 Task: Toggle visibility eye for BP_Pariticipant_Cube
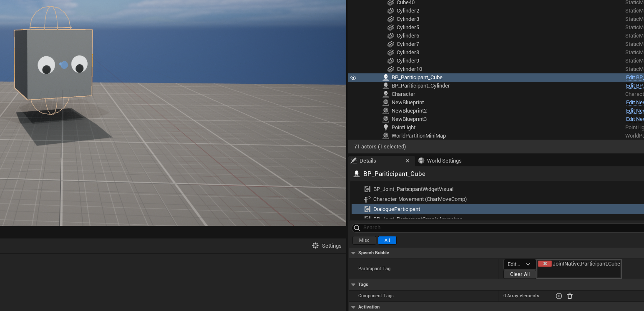353,78
